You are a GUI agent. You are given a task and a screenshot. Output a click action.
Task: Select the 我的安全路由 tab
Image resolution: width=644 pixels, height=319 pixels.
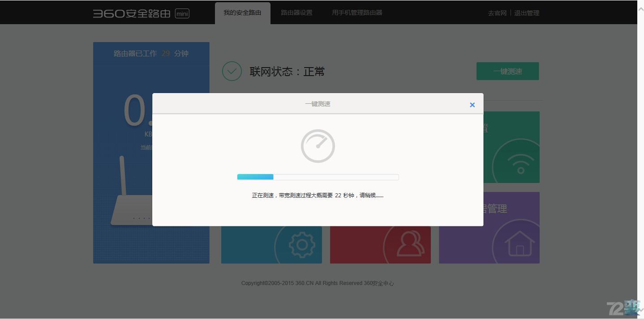click(242, 13)
